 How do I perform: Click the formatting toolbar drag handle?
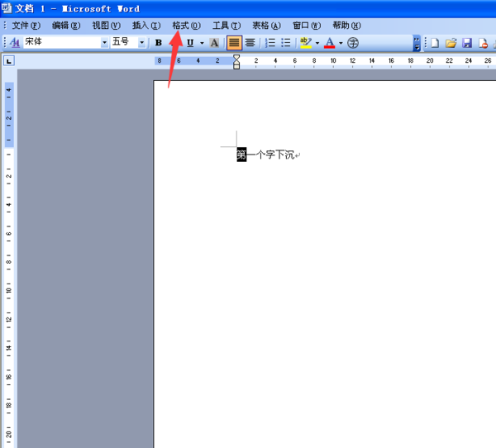pyautogui.click(x=5, y=42)
